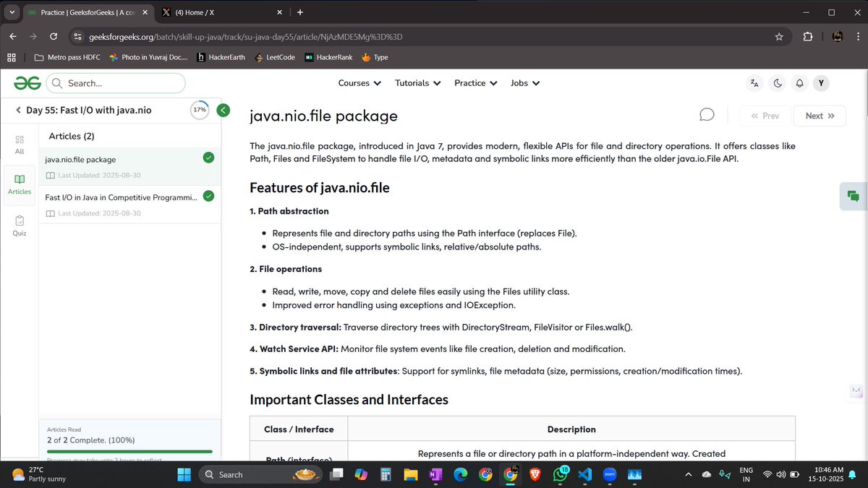Open the green chat widget icon
Image resolution: width=868 pixels, height=488 pixels.
pyautogui.click(x=853, y=196)
